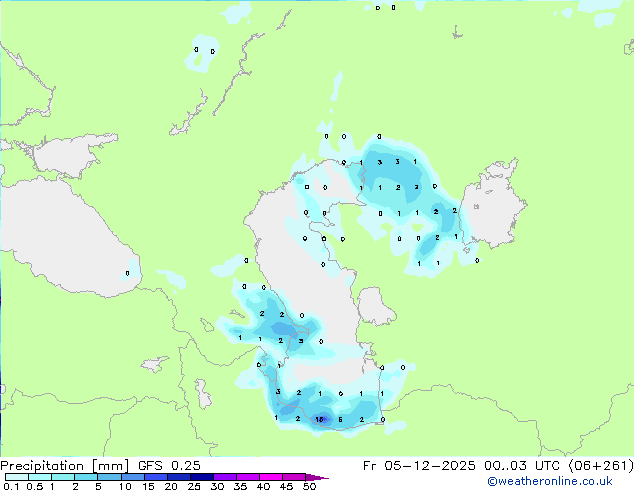The image size is (634, 490).
Task: Choose the 20–25 mm legend color swatch
Action: [x=179, y=477]
